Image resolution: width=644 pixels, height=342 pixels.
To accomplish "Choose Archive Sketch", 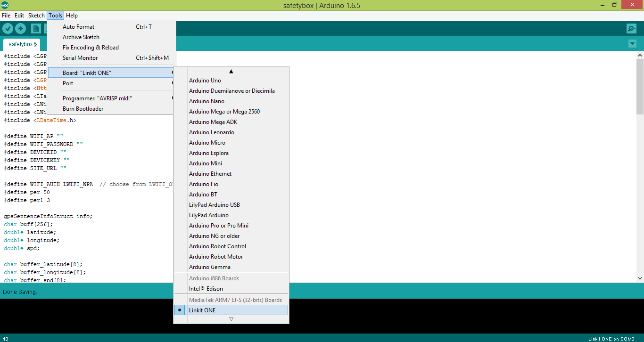I will tap(112, 37).
